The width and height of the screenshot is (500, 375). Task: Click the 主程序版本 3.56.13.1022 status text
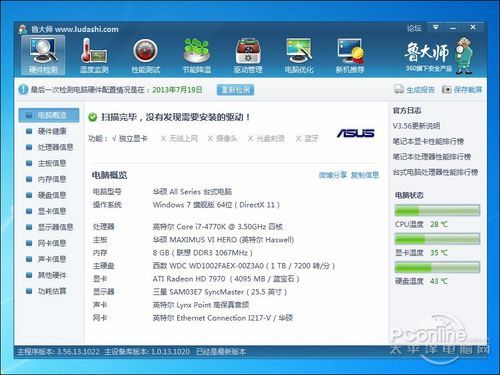point(58,351)
